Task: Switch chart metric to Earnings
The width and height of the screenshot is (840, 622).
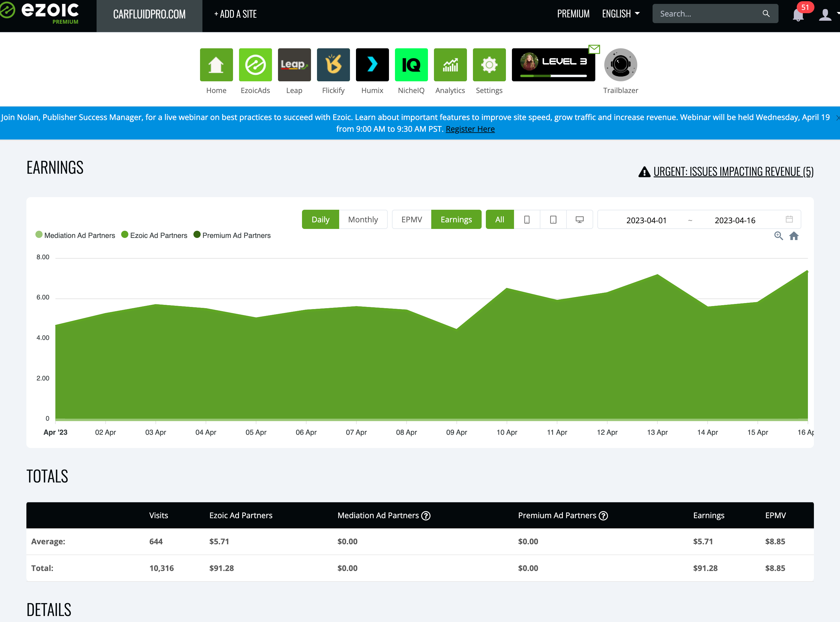Action: coord(456,219)
